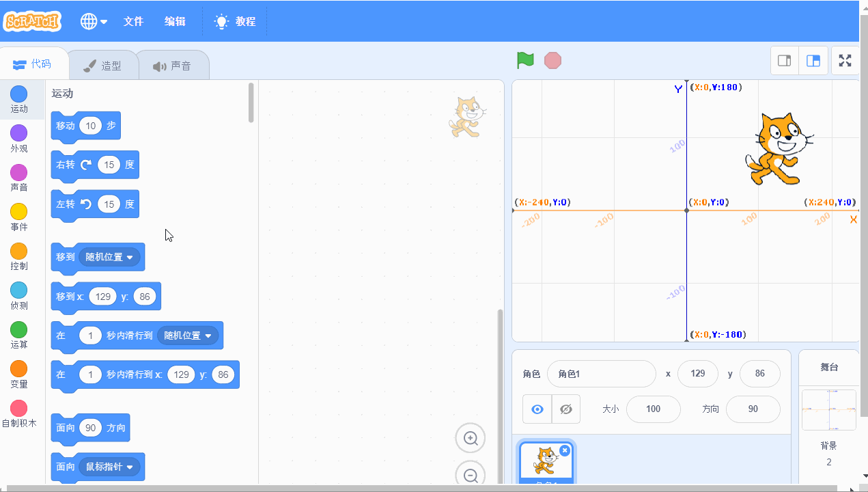
Task: Click the sprite 大小 field
Action: point(653,409)
